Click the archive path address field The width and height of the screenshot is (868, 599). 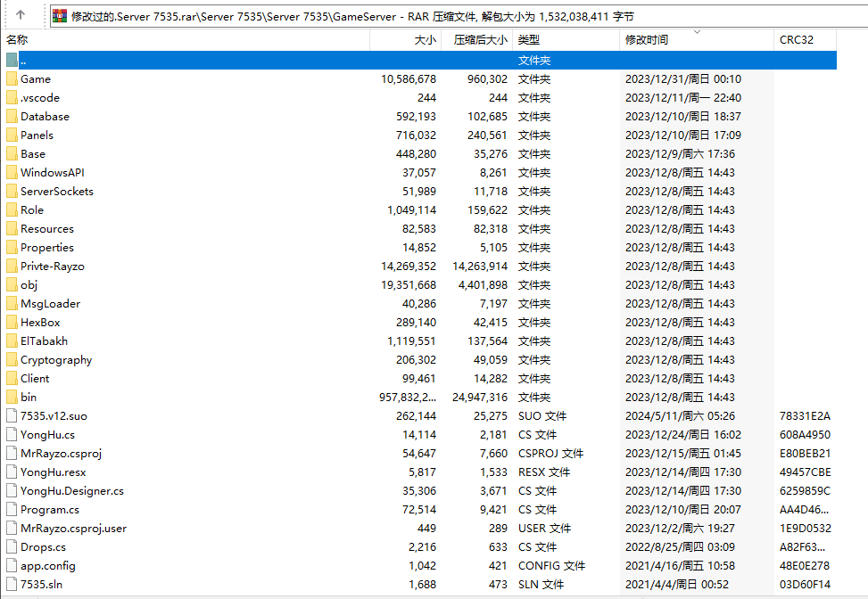click(446, 16)
